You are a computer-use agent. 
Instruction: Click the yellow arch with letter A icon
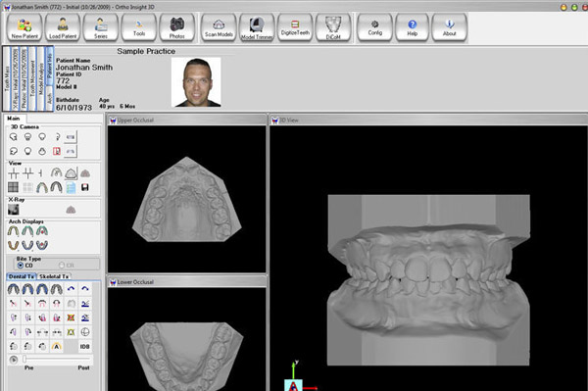(57, 346)
